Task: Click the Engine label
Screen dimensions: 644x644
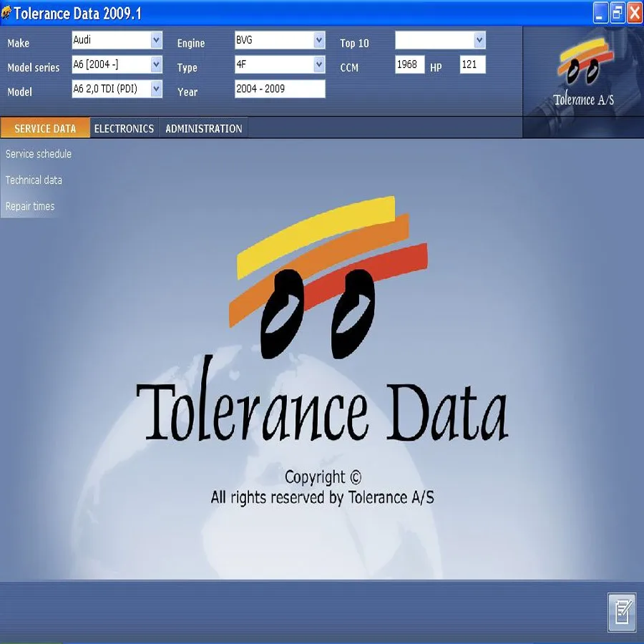Action: [x=191, y=43]
